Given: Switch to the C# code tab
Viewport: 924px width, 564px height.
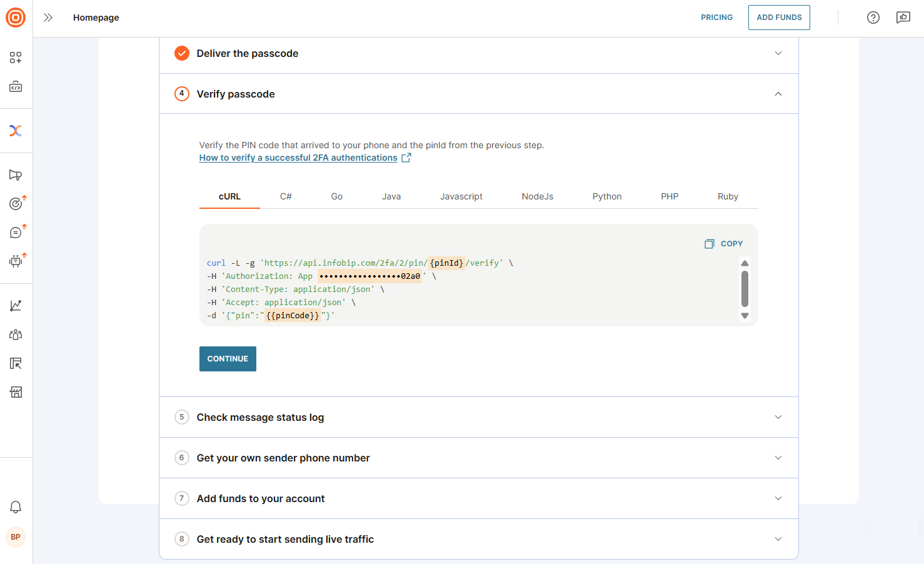Looking at the screenshot, I should [286, 196].
